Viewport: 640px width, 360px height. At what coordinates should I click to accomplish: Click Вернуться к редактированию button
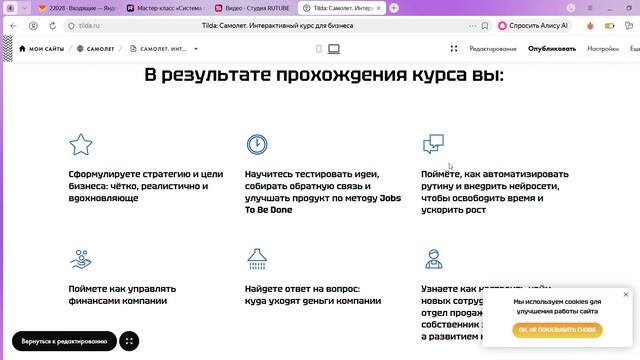tap(64, 341)
